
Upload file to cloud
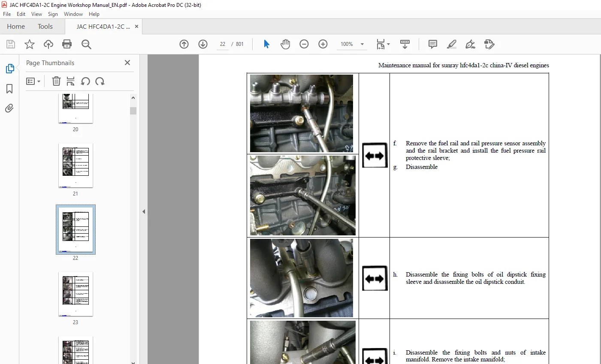tap(48, 44)
